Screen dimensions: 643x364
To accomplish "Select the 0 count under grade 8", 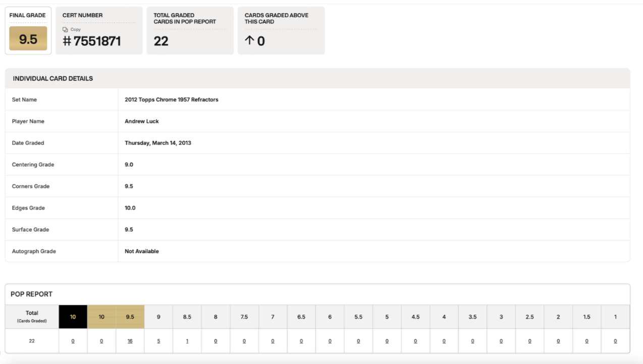I will click(x=216, y=341).
